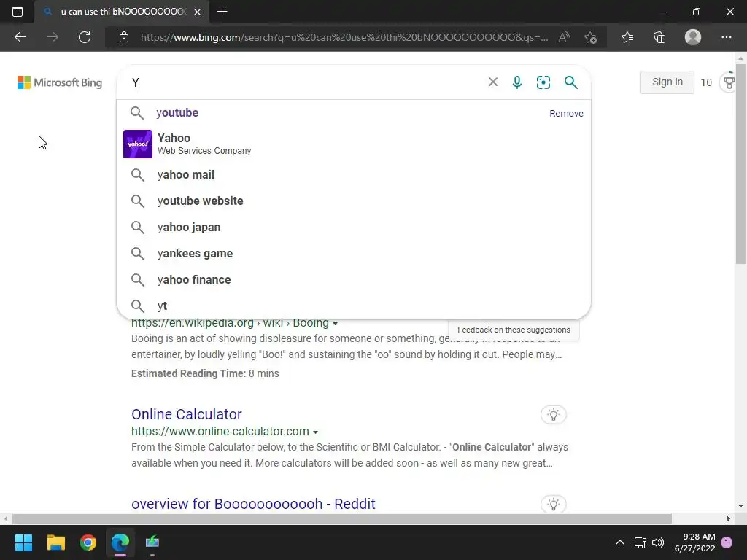Screen dimensions: 747x560
Task: Start voice search with microphone icon
Action: point(517,82)
